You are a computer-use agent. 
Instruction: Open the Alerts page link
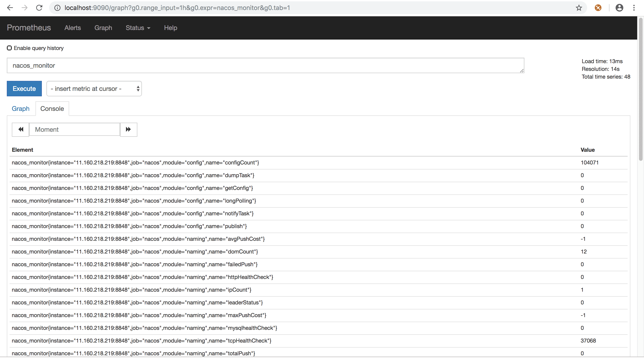pos(73,28)
